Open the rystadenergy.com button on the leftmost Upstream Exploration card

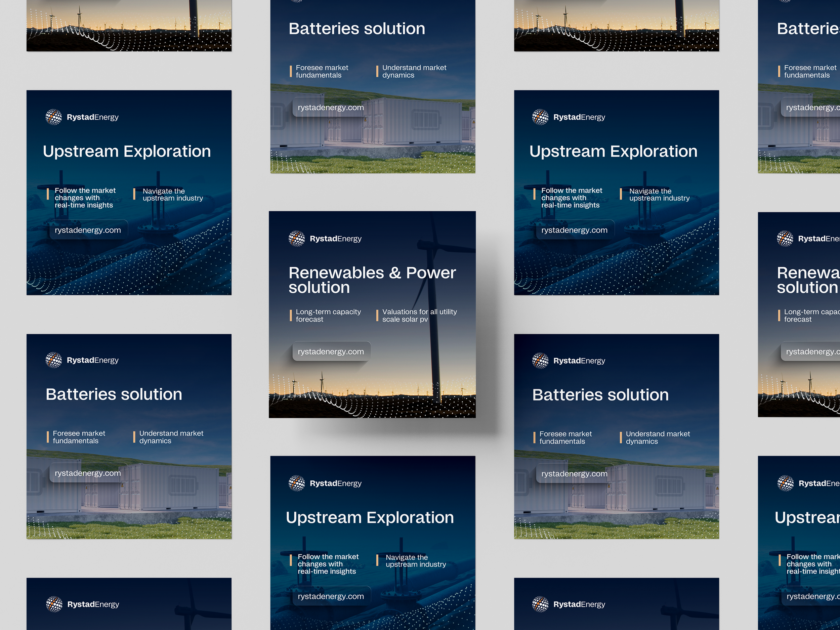(x=88, y=230)
